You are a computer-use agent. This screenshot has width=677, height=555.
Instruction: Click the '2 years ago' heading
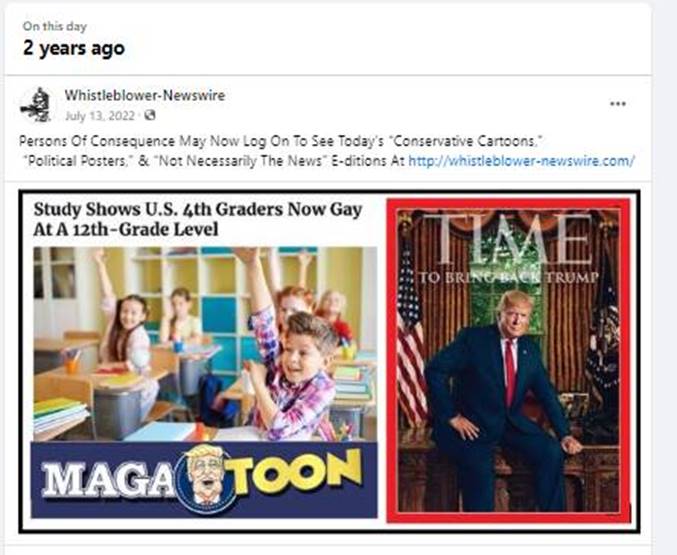(74, 48)
